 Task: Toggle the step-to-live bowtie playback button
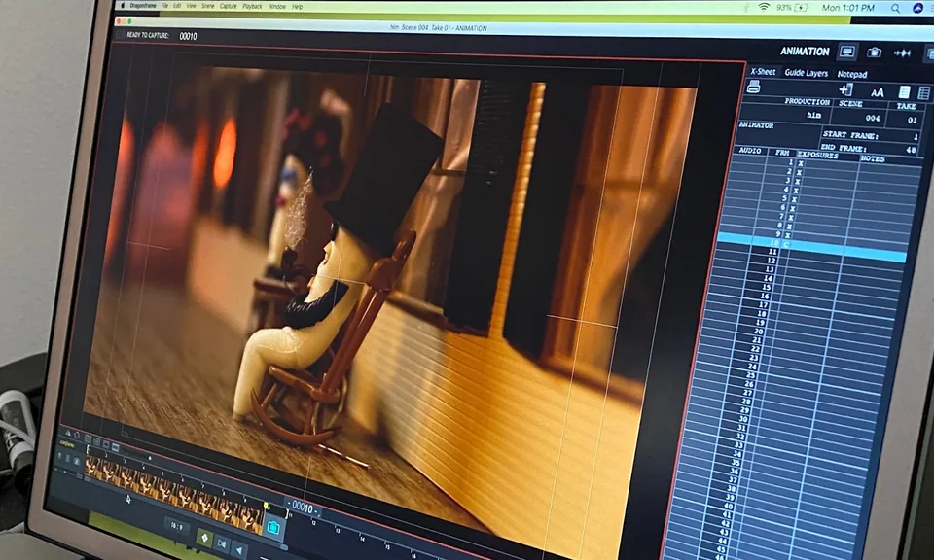click(x=222, y=543)
